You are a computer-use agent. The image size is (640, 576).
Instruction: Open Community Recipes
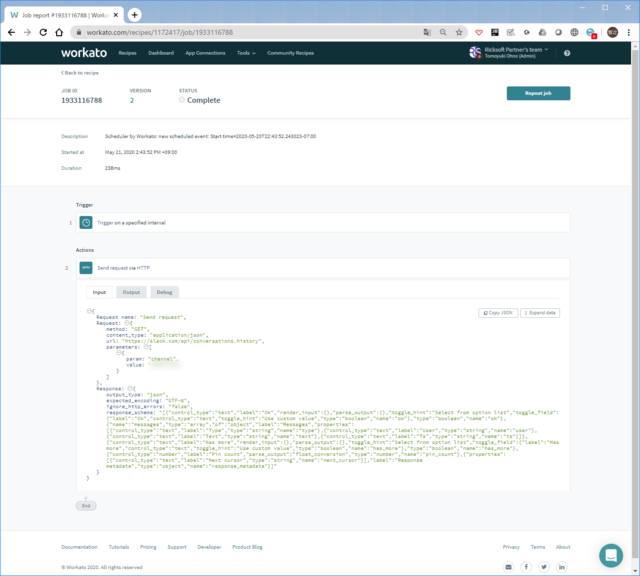(291, 53)
